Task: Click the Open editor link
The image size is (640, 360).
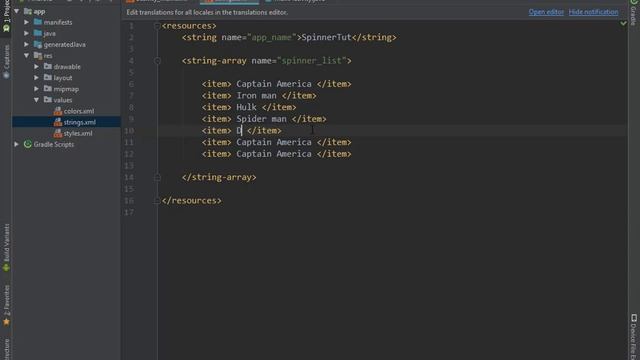Action: pos(546,12)
